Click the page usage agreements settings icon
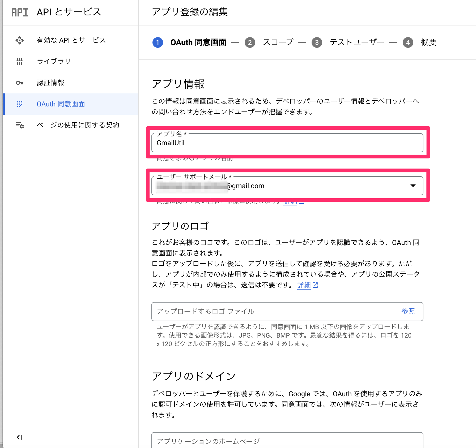The image size is (476, 448). click(20, 125)
